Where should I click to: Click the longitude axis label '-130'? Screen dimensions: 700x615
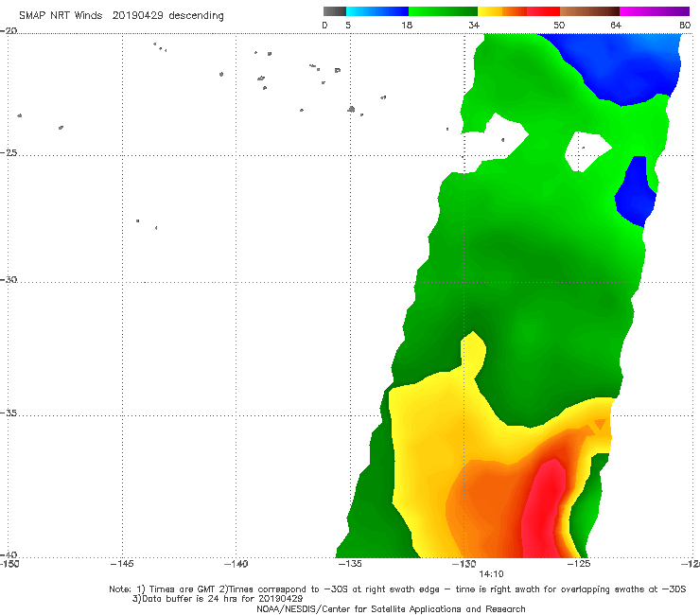coord(464,564)
